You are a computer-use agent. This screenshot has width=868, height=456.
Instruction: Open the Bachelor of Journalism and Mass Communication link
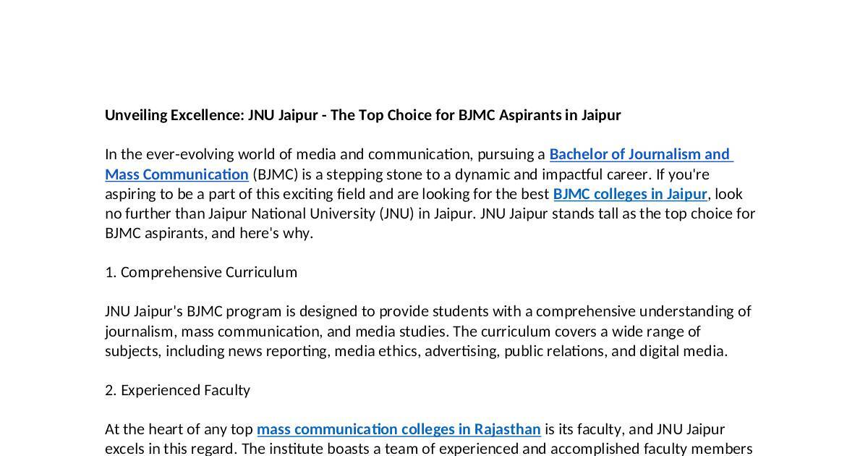640,154
